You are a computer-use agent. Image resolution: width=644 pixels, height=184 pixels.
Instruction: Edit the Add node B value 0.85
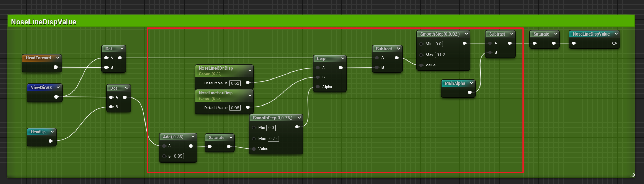pos(178,156)
